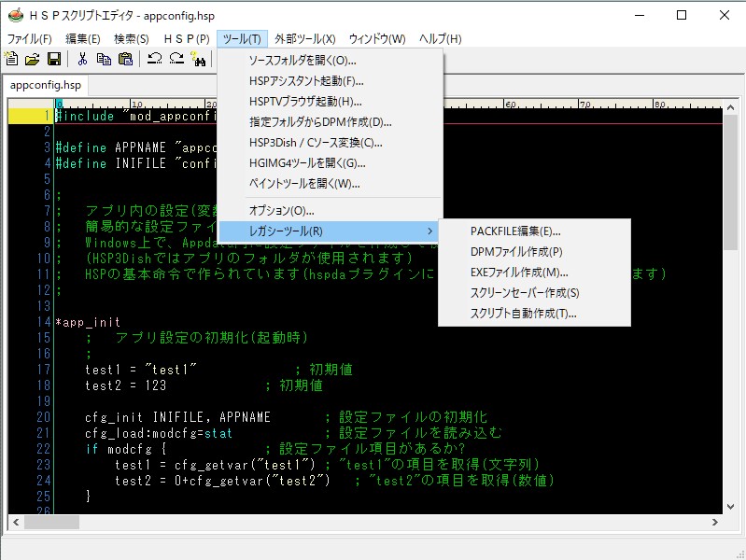
Task: Open the ファイル(F) menu
Action: tap(30, 39)
